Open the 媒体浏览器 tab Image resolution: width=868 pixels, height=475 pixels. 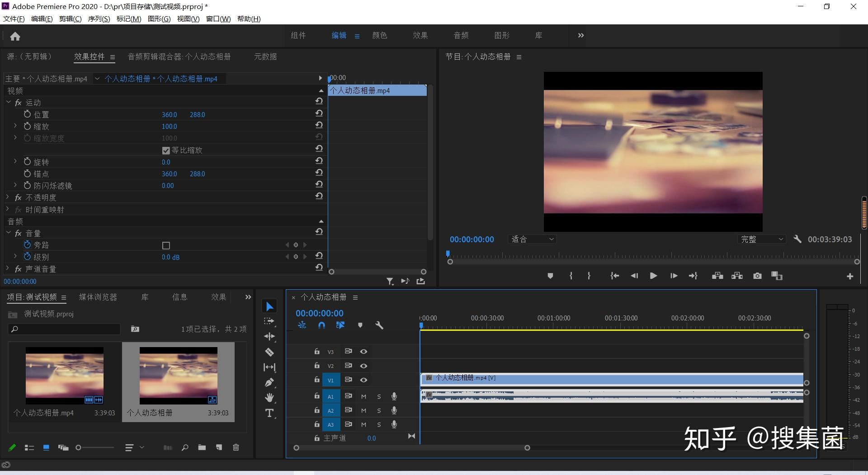(x=98, y=297)
